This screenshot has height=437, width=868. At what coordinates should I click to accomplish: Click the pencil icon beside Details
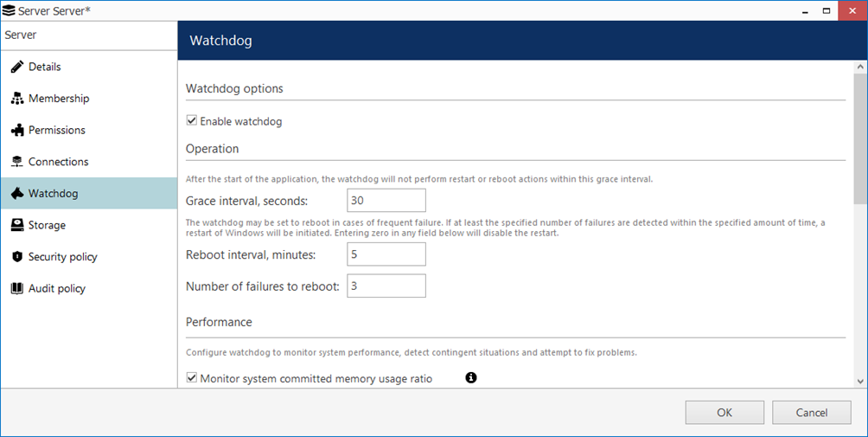(16, 67)
